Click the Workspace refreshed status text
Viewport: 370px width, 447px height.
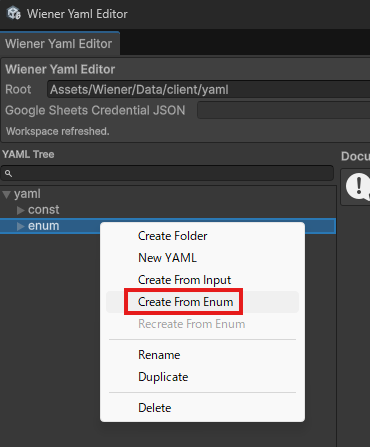pyautogui.click(x=58, y=131)
